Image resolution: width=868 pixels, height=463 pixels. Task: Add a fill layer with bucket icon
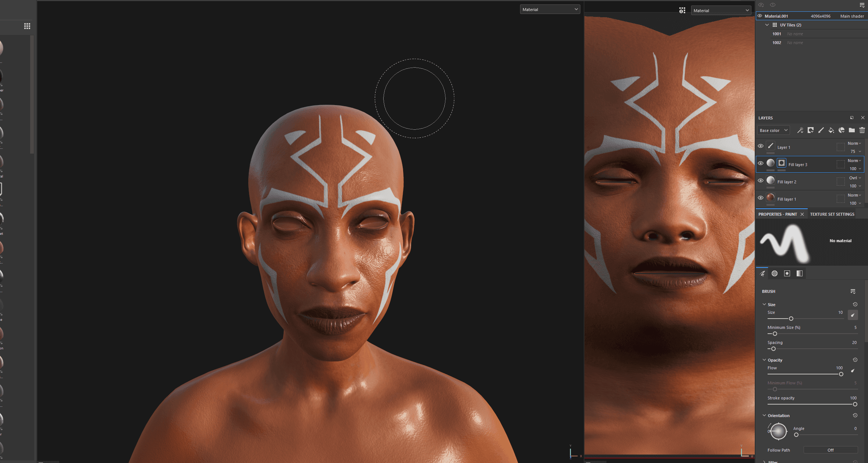(x=831, y=130)
